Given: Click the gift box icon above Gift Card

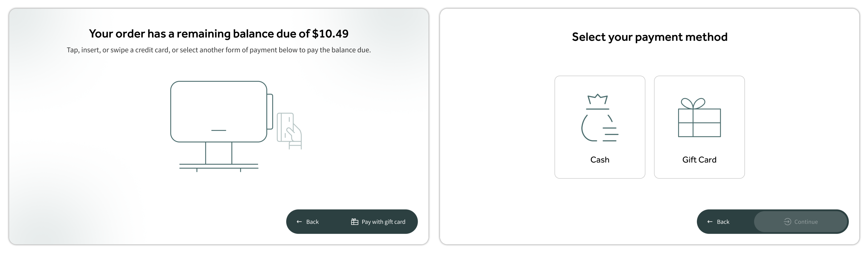Looking at the screenshot, I should (699, 118).
